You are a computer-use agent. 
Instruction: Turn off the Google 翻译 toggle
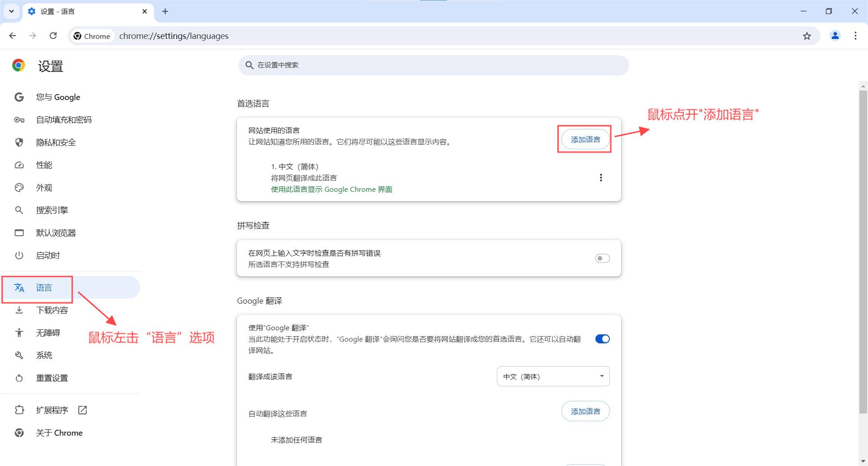coord(602,339)
